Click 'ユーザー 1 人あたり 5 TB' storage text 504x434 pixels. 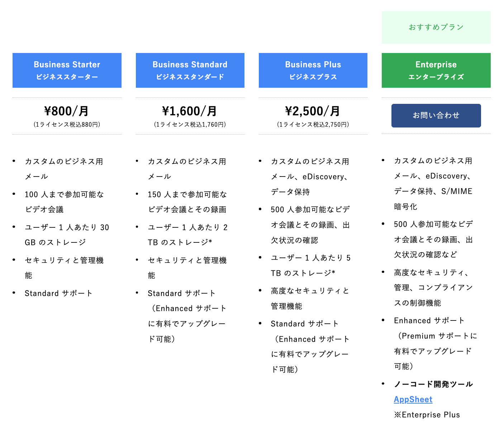coord(310,265)
